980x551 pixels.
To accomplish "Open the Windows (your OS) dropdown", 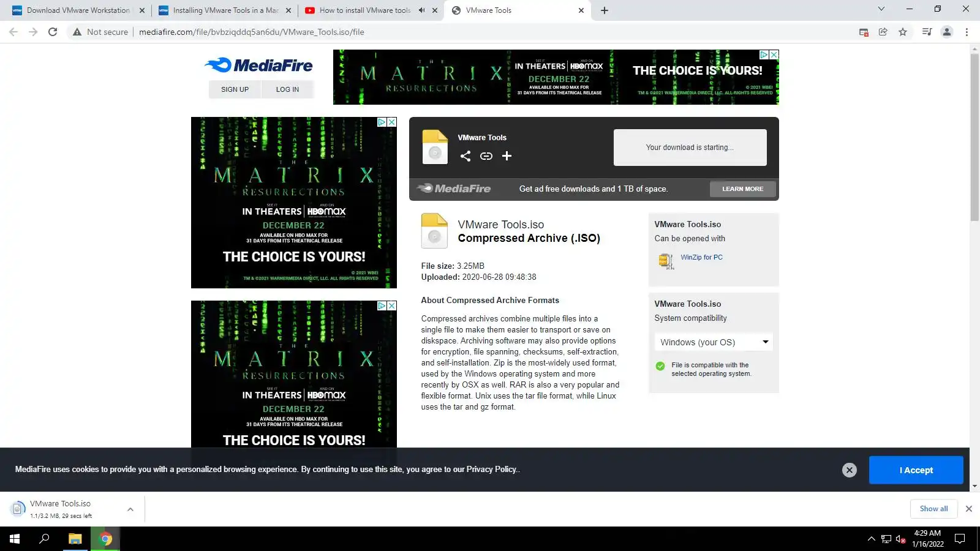I will pyautogui.click(x=714, y=342).
